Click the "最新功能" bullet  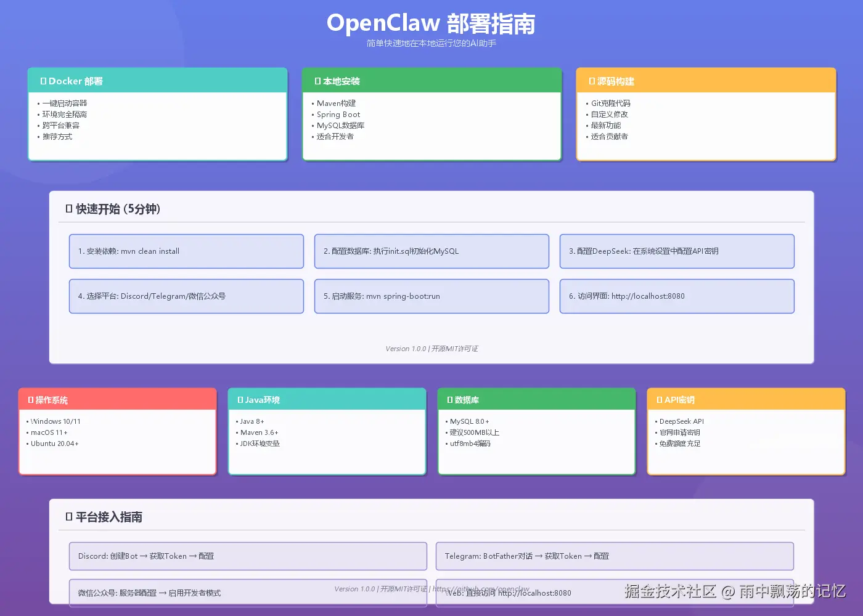point(603,126)
